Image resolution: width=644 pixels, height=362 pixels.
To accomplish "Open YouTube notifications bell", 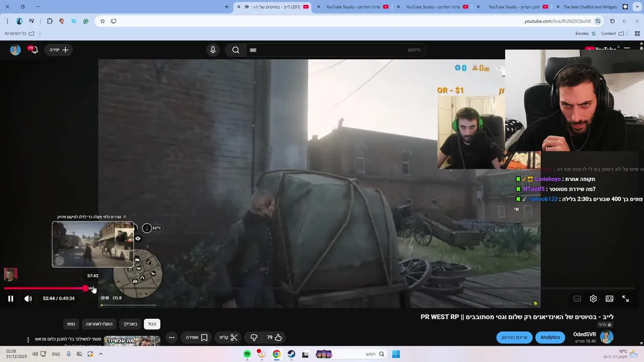I will pyautogui.click(x=34, y=50).
